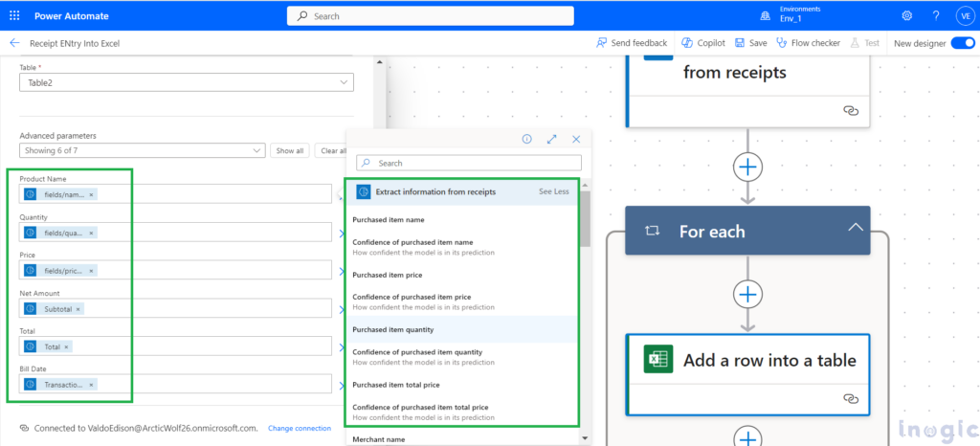Click link icon on Add a row card
This screenshot has width=980, height=446.
click(x=851, y=398)
